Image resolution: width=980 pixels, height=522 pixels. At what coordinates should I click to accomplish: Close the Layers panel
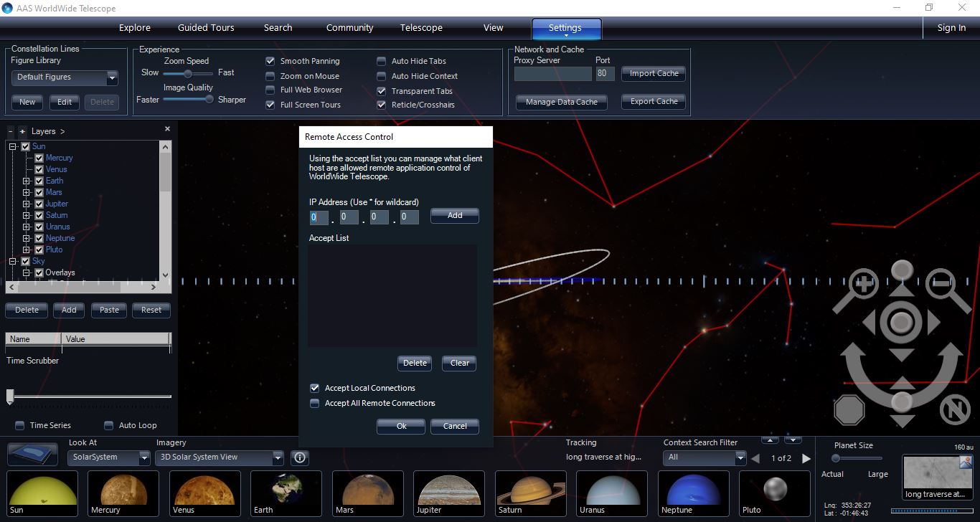168,129
